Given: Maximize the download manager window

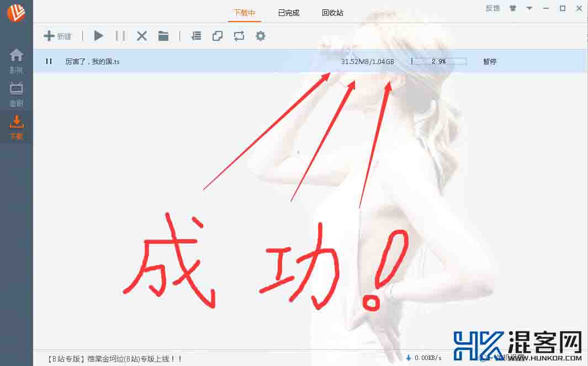Looking at the screenshot, I should [563, 8].
